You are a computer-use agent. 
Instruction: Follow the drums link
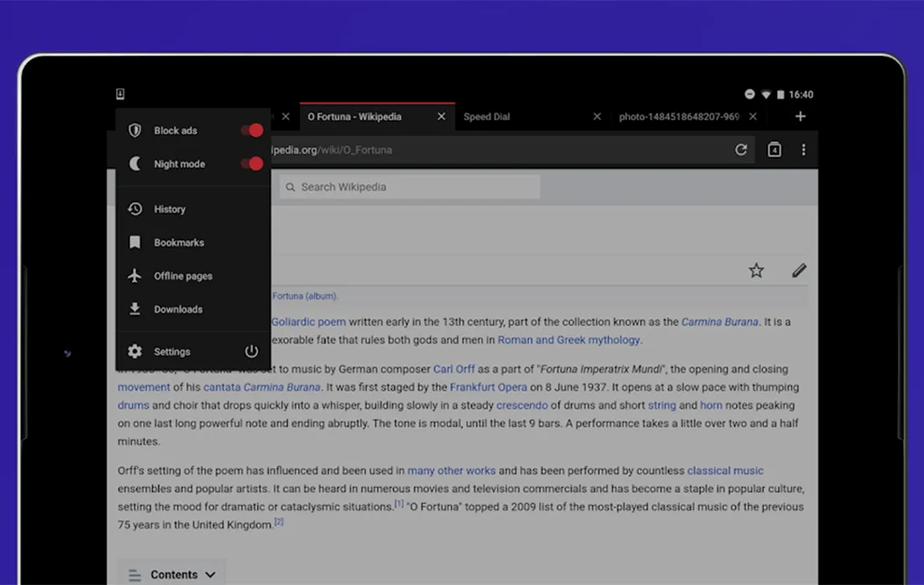click(133, 405)
